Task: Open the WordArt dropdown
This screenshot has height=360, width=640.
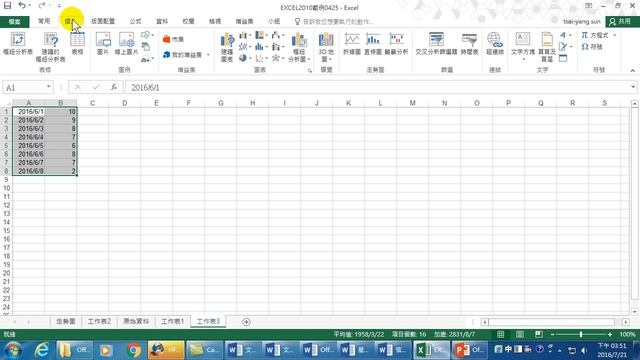Action: tap(565, 35)
